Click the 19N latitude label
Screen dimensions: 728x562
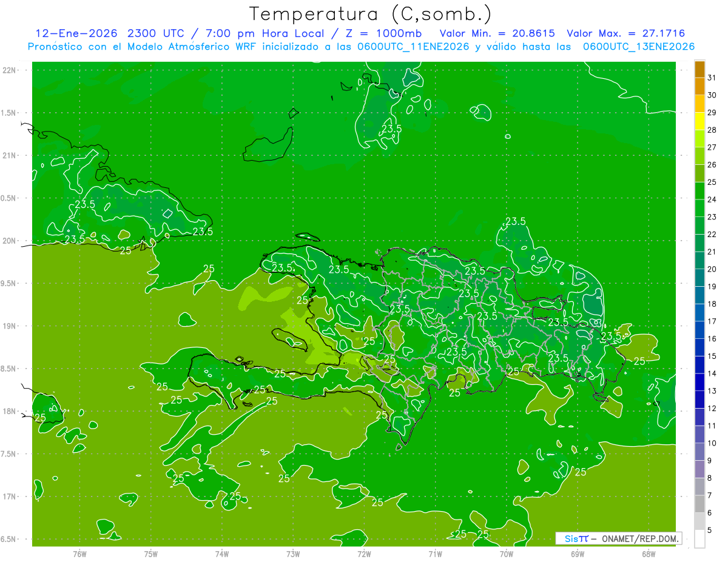10,326
